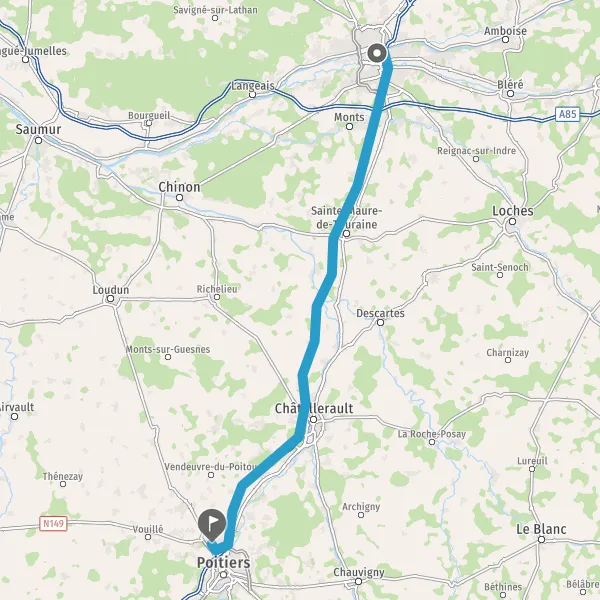Select the La Roche-Posay town marker
Image resolution: width=600 pixels, height=600 pixels.
432,442
